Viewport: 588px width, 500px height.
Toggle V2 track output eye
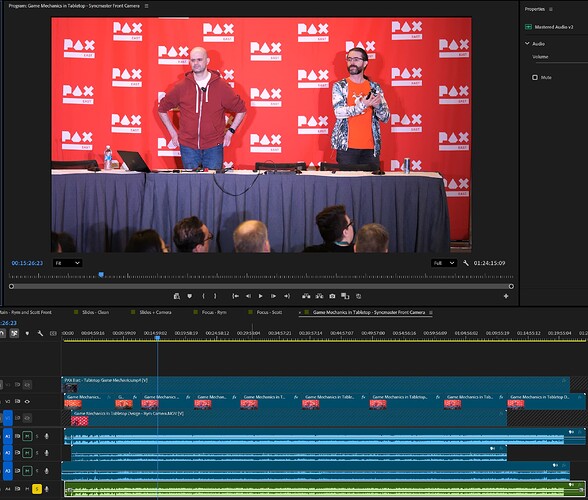pyautogui.click(x=27, y=401)
